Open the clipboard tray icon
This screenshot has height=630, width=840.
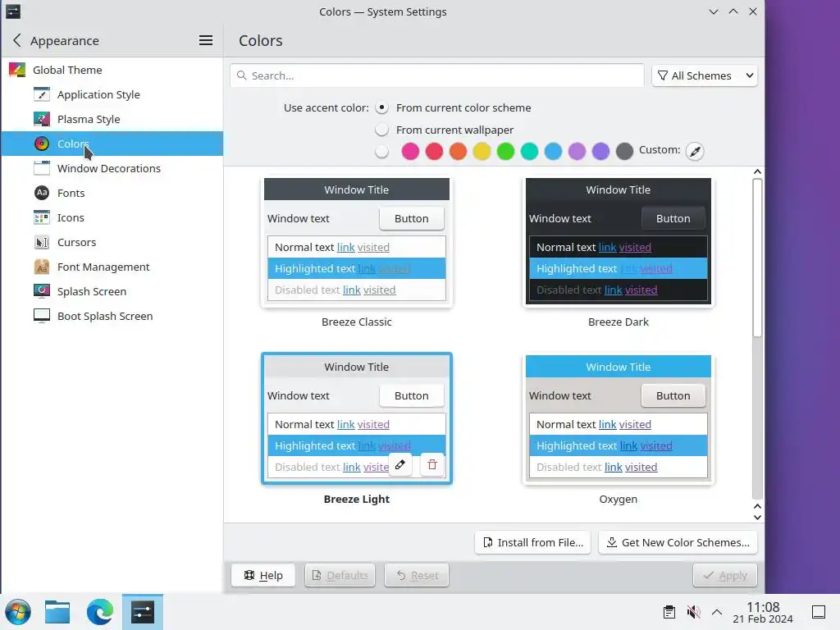(669, 612)
